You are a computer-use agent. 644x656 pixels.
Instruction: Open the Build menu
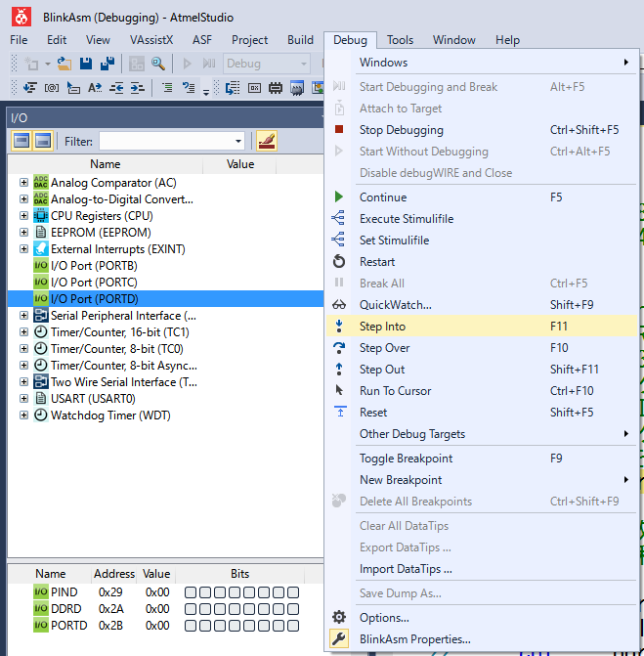tap(300, 40)
